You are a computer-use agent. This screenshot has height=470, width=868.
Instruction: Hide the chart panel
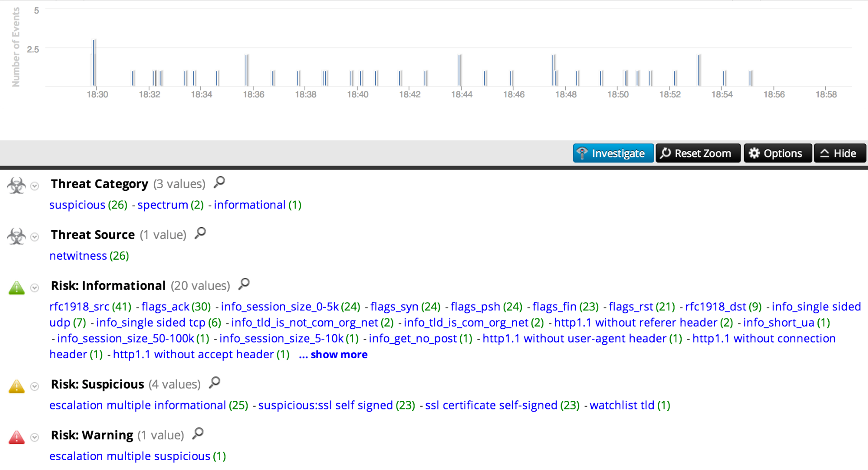pos(839,153)
